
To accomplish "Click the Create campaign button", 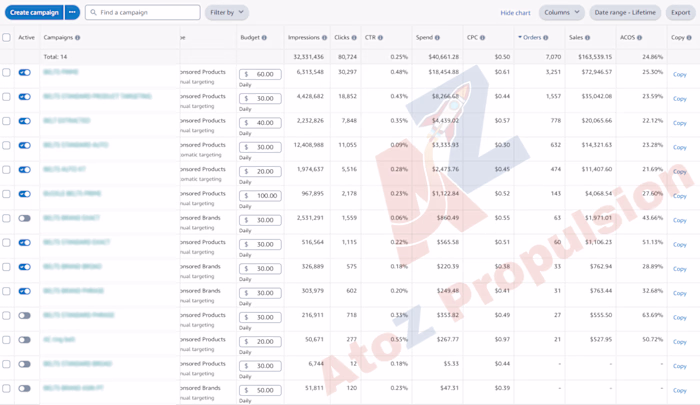I will pos(34,13).
